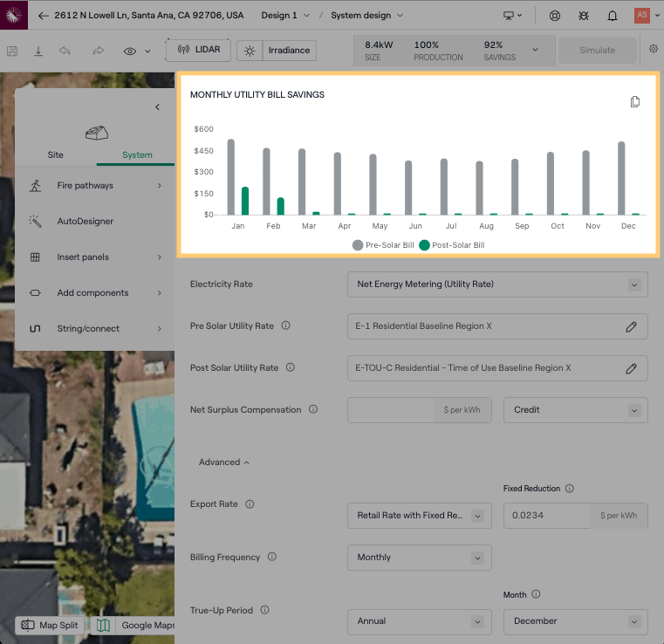Open the settings gear icon
The width and height of the screenshot is (664, 644).
tap(654, 50)
